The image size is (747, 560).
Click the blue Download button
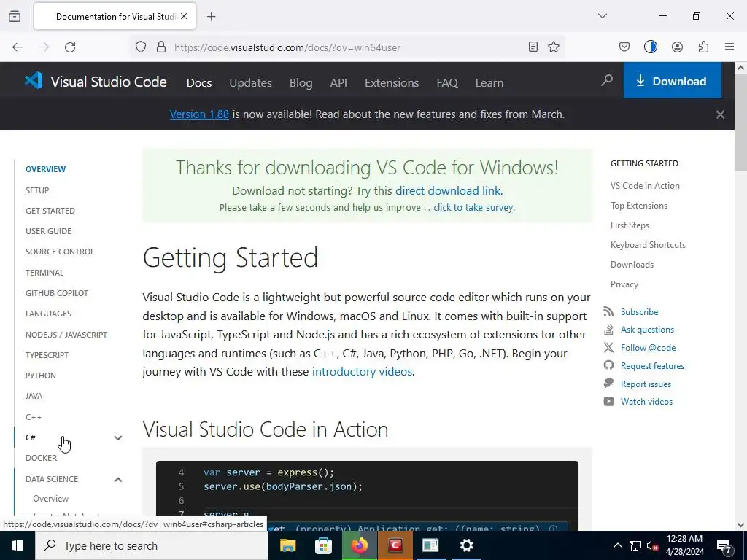tap(672, 81)
